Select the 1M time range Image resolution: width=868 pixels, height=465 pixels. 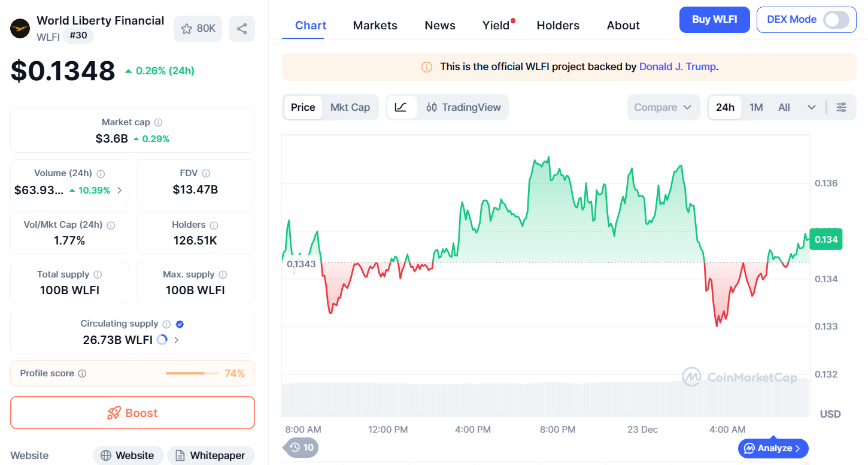click(756, 107)
